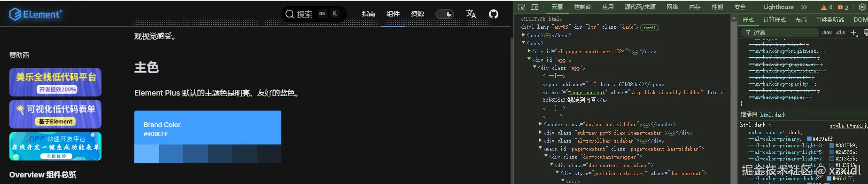Collapse the body node in DOM tree
The height and width of the screenshot is (184, 868).
pos(523,43)
